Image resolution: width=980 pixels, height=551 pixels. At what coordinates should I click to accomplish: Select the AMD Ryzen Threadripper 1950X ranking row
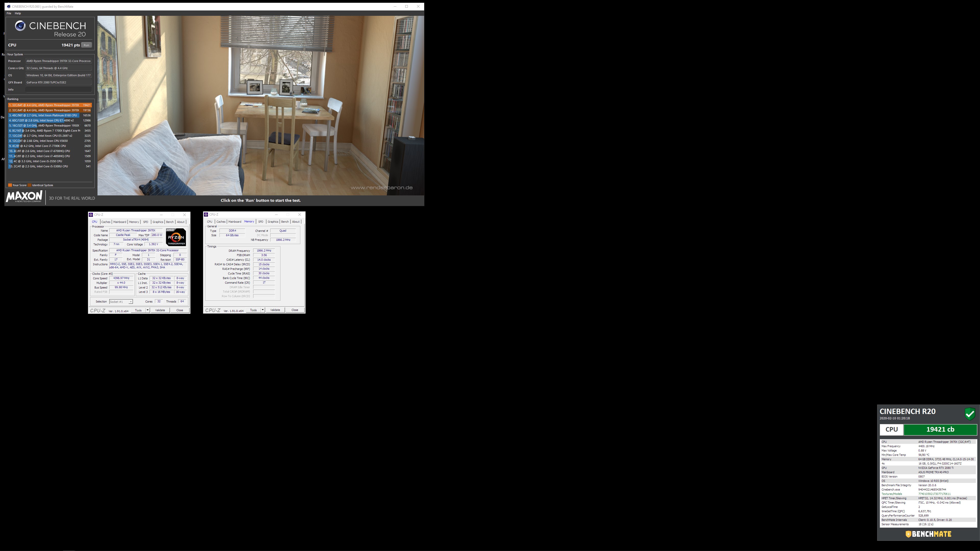50,126
